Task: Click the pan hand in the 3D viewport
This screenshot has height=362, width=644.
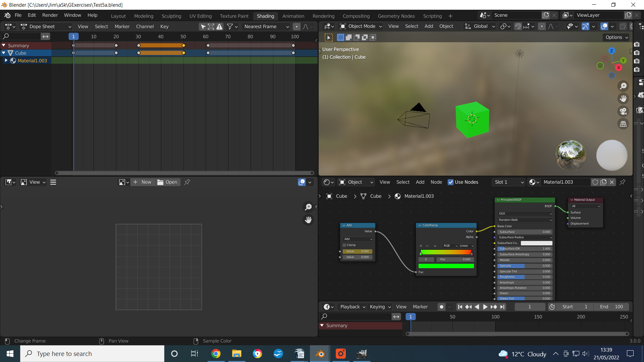Action: [x=623, y=99]
